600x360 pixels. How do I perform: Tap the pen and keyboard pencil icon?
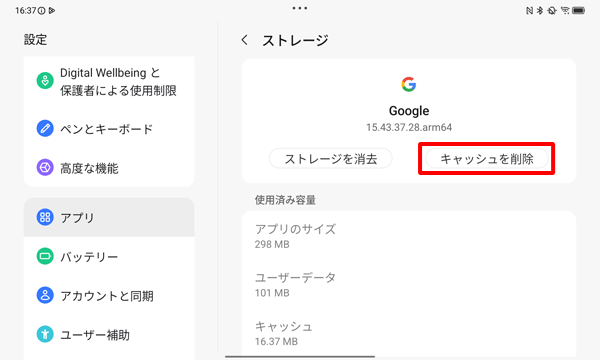click(45, 129)
